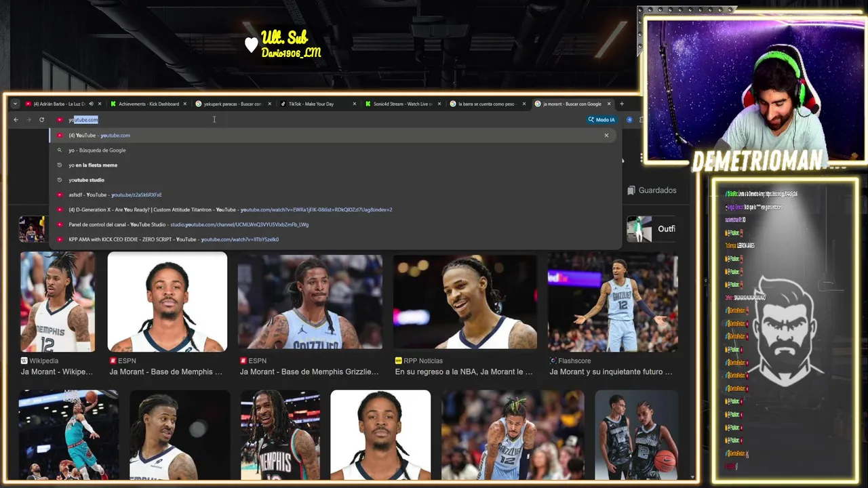Close the yakupark paracas tab
The height and width of the screenshot is (488, 868).
[x=269, y=104]
